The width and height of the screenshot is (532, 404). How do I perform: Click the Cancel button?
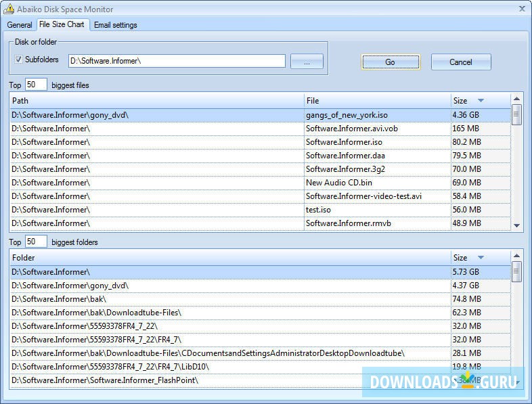pyautogui.click(x=460, y=62)
